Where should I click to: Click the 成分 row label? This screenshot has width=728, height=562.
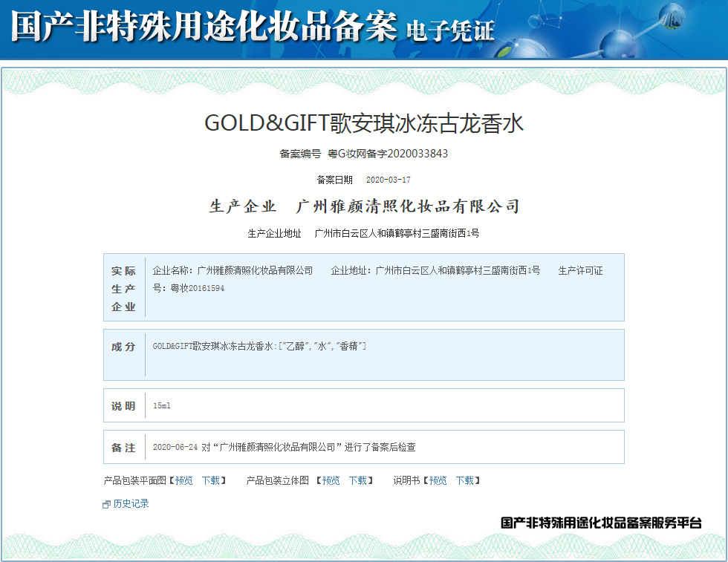[x=123, y=347]
